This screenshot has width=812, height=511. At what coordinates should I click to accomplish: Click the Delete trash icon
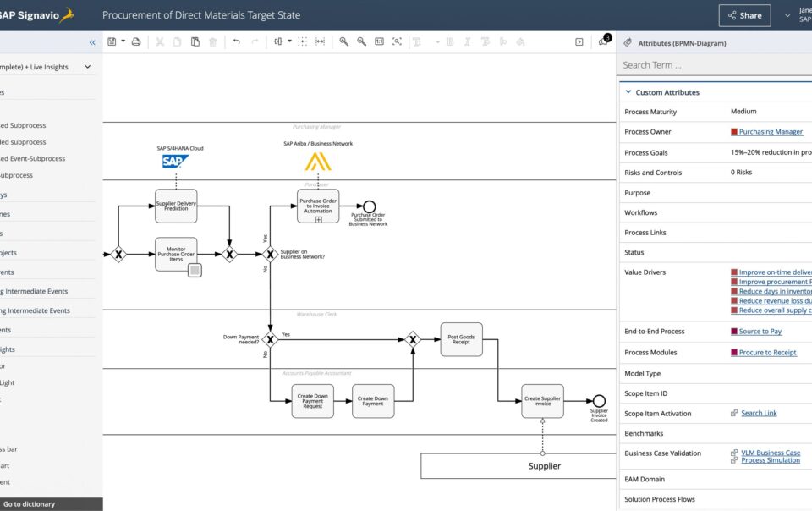(212, 41)
